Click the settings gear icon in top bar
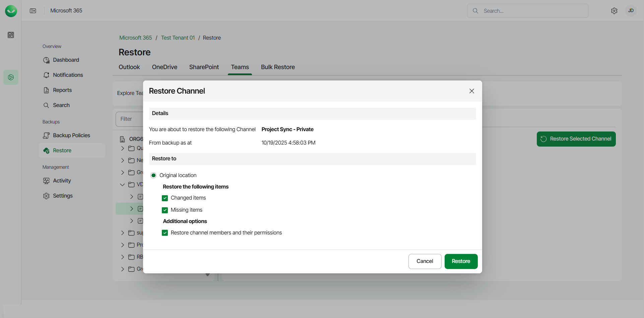The height and width of the screenshot is (318, 644). coord(614,11)
